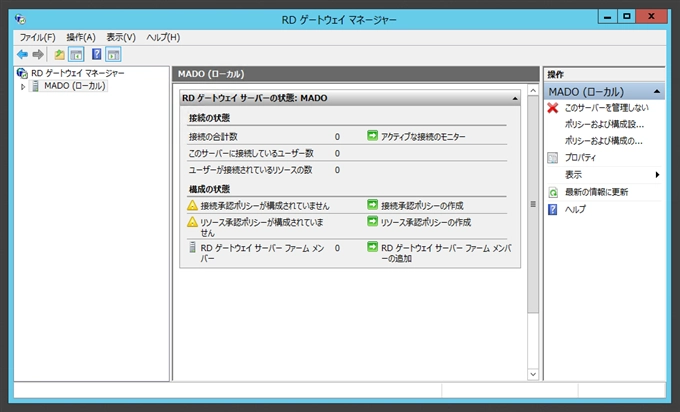Click the red X このサーバーを管理しない icon
Viewport: 680px width, 412px height.
click(x=552, y=108)
